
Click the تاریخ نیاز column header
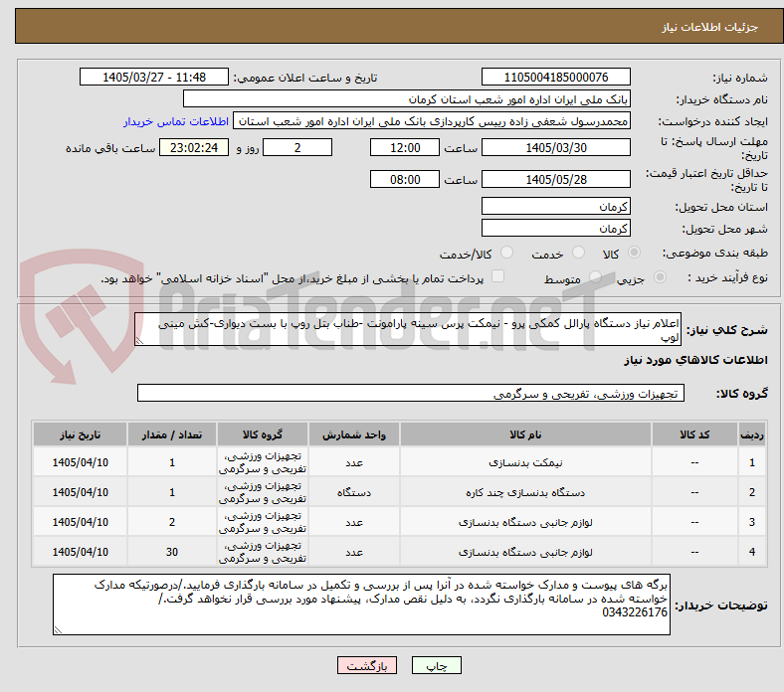80,434
